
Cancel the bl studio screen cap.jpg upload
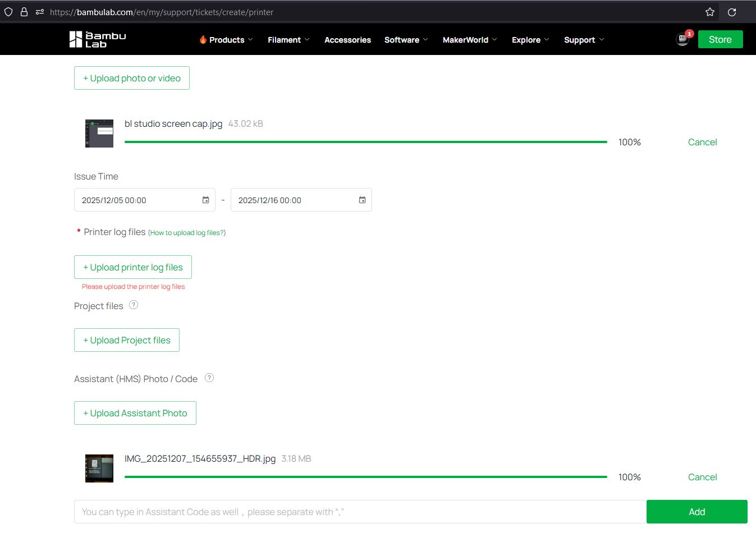[x=702, y=143]
